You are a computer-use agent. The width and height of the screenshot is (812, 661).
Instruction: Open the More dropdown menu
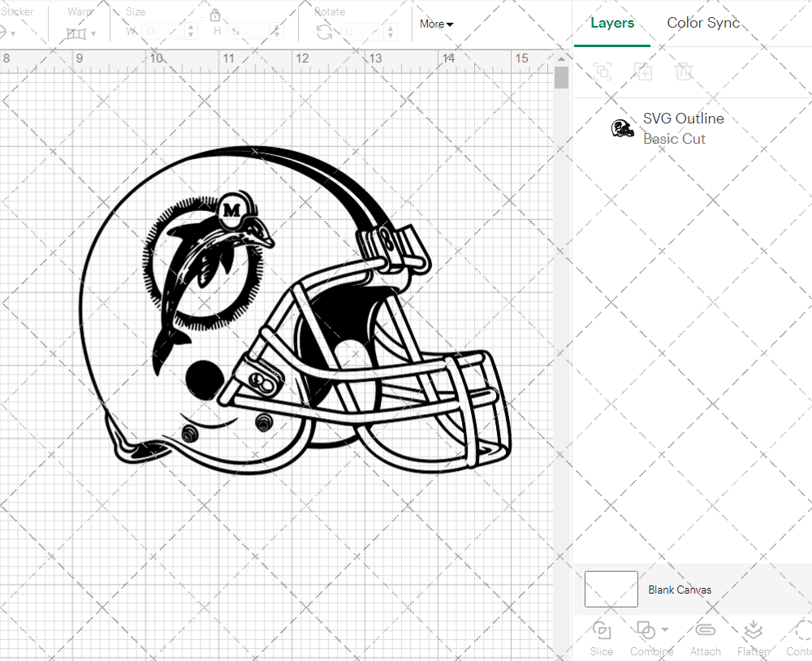(436, 24)
